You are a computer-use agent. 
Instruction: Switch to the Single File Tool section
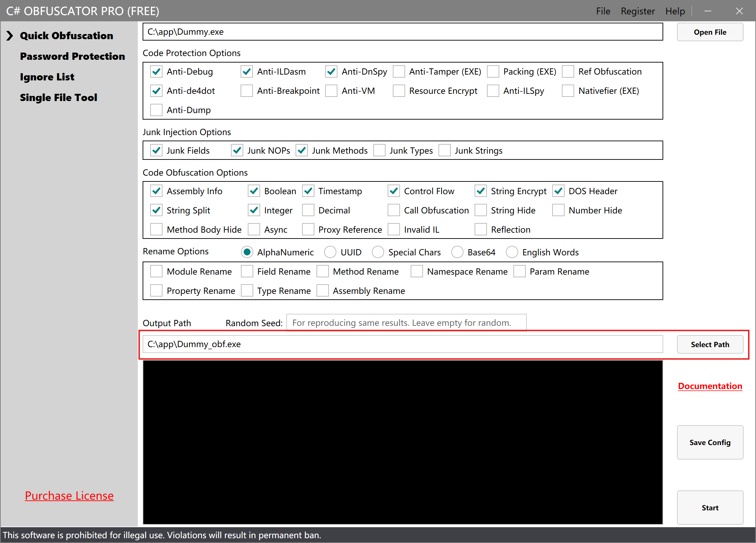[x=58, y=98]
